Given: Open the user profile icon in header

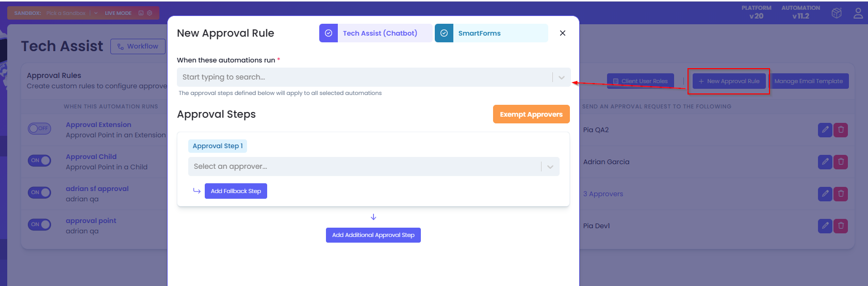Looking at the screenshot, I should pyautogui.click(x=858, y=13).
